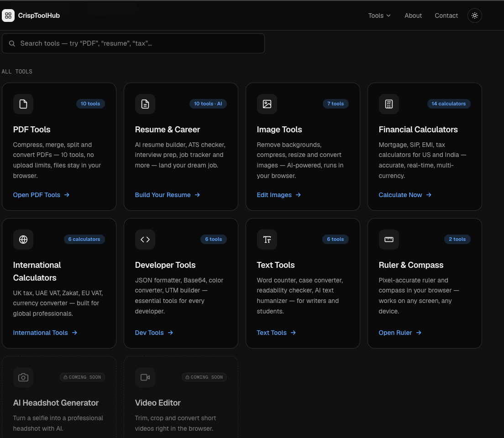Click Coming Soon badge on AI Headshot Generator
Screen dimensions: 504x438
82,377
